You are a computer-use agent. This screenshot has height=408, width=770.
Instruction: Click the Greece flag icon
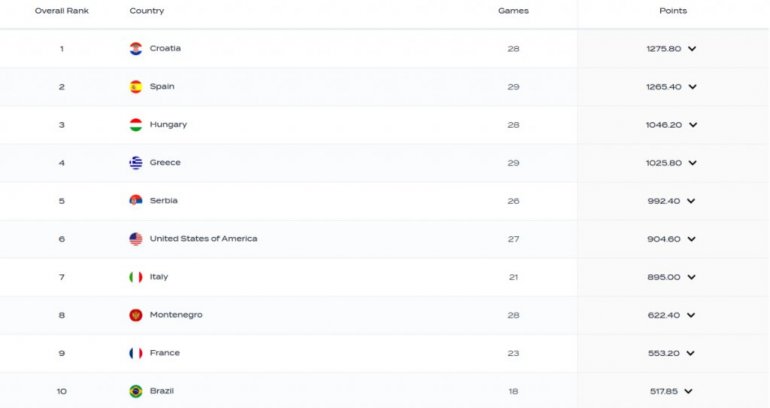(x=136, y=163)
